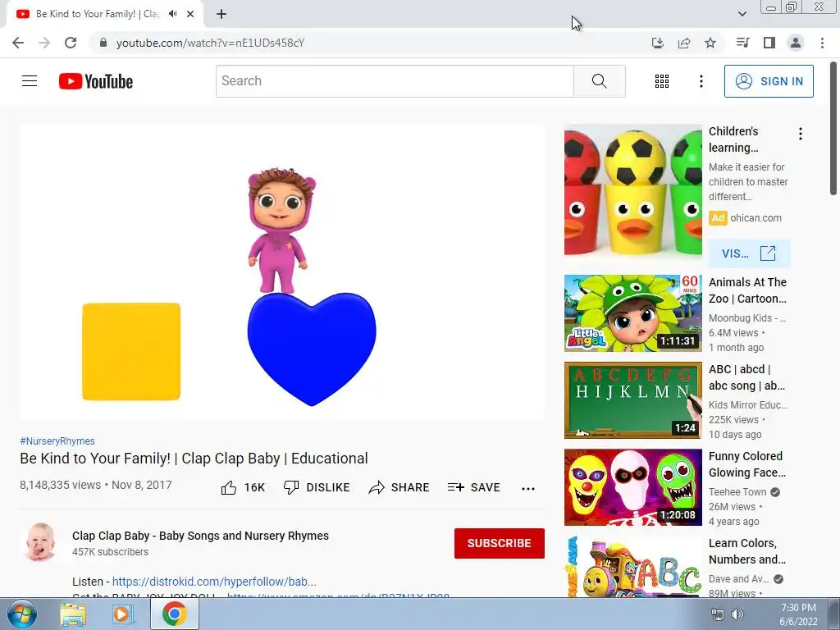Open Chrome three-dot menu
The width and height of the screenshot is (840, 630).
(x=822, y=43)
